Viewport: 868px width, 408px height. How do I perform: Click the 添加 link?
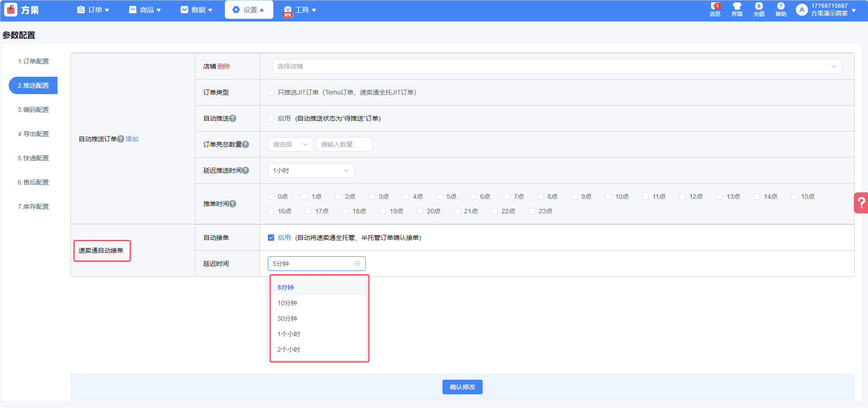(x=132, y=139)
